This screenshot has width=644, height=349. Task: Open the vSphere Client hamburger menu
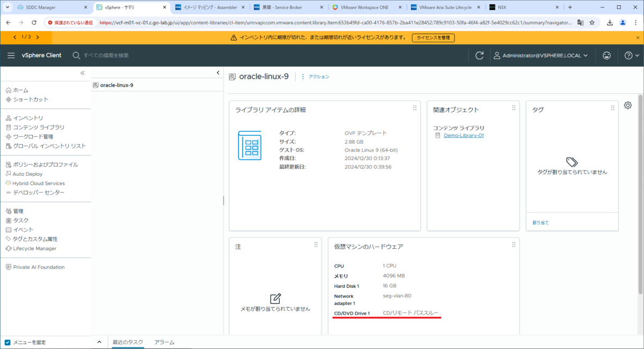click(x=11, y=55)
